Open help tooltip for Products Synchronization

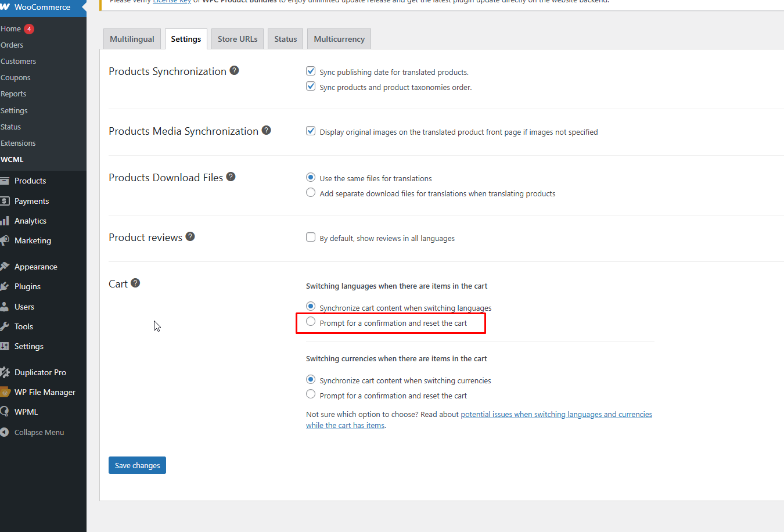[235, 70]
